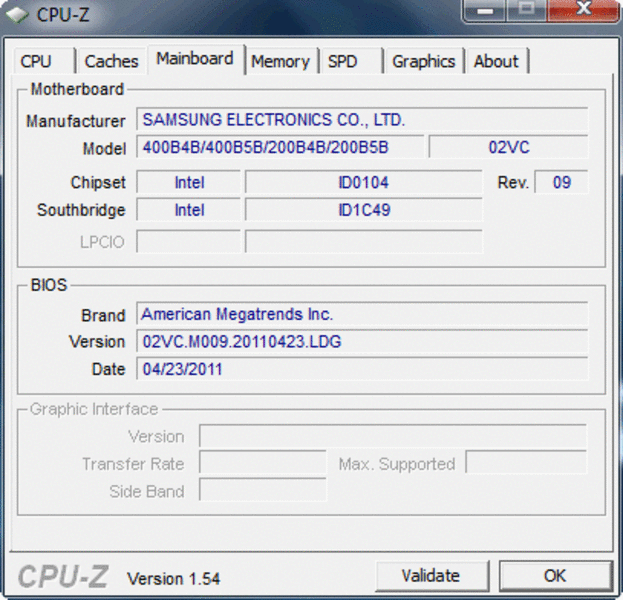
Task: Click BIOS version 02VC.M009.20110423.LDG
Action: tap(362, 341)
